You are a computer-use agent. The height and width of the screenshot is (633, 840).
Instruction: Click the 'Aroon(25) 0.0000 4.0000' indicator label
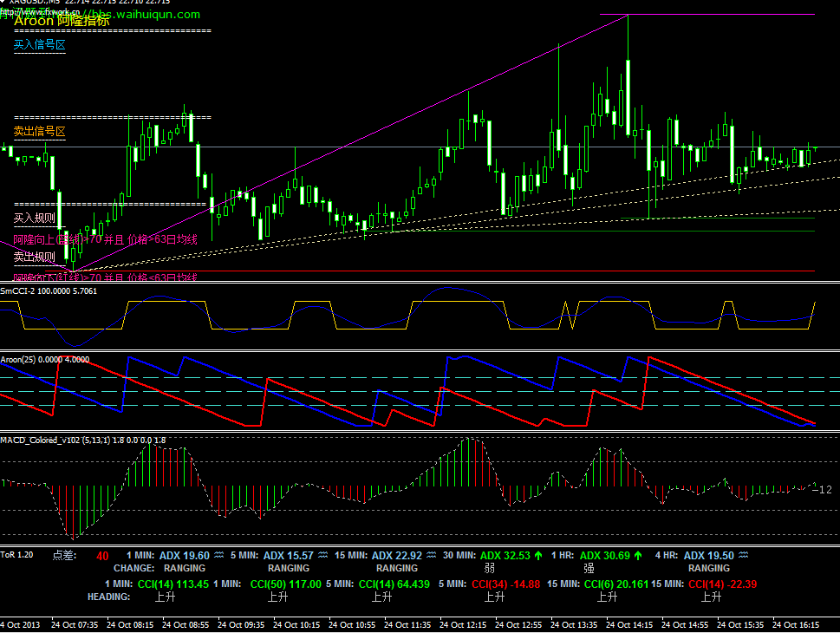45,360
